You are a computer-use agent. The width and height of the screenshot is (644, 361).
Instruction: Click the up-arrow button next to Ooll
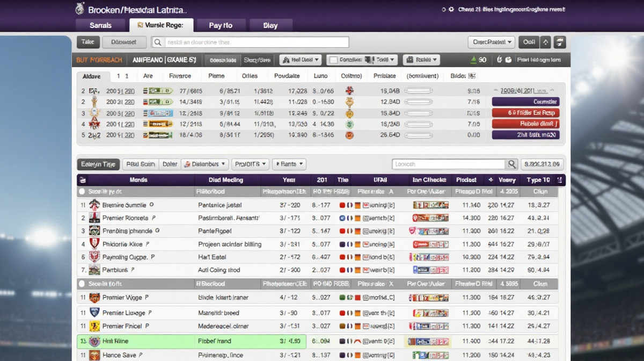pyautogui.click(x=546, y=42)
